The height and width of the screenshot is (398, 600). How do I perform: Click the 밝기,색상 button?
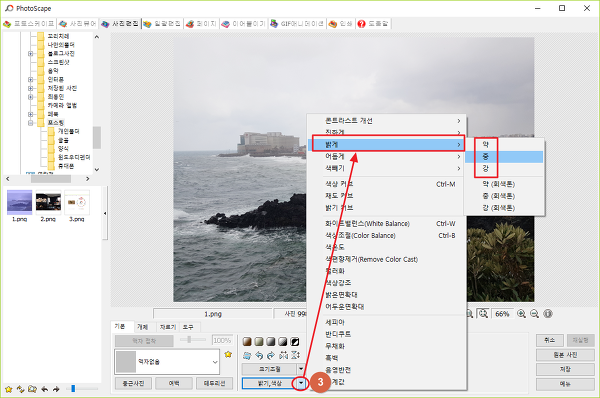tap(270, 383)
